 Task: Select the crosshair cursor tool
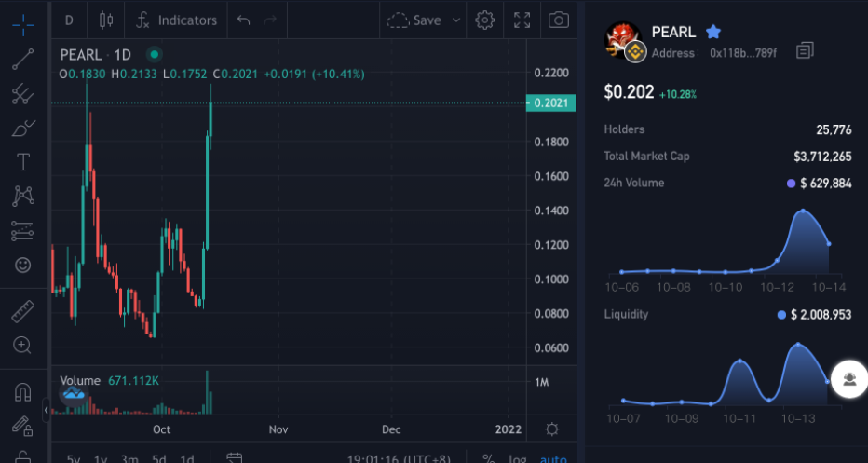(x=23, y=21)
